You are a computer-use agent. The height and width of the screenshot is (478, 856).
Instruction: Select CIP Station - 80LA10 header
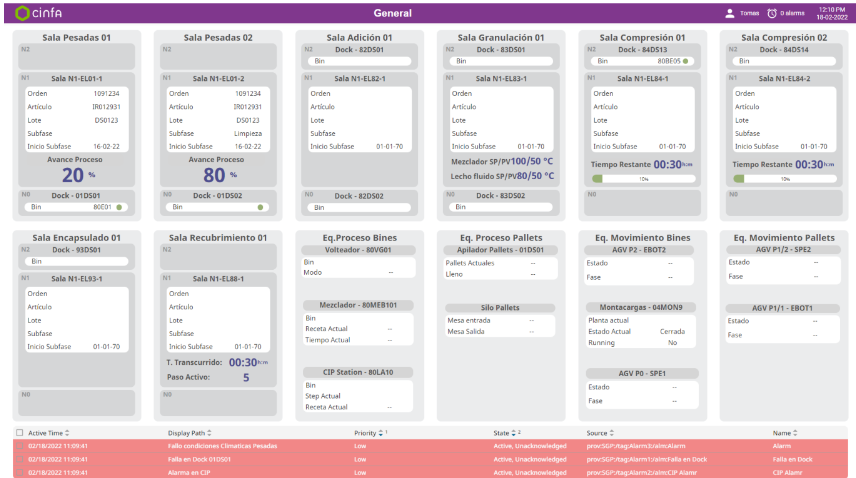[x=358, y=372]
